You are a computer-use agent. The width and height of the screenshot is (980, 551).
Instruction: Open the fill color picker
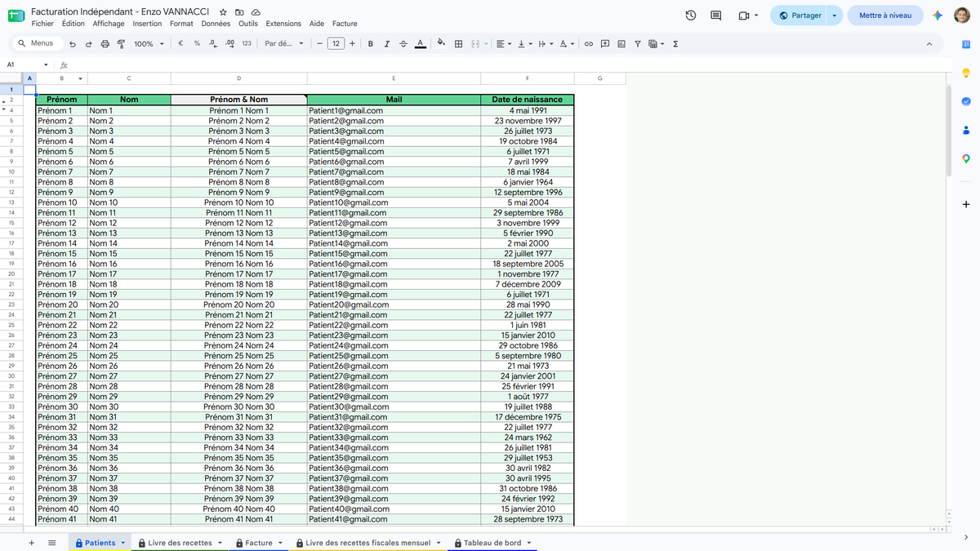[x=441, y=43]
